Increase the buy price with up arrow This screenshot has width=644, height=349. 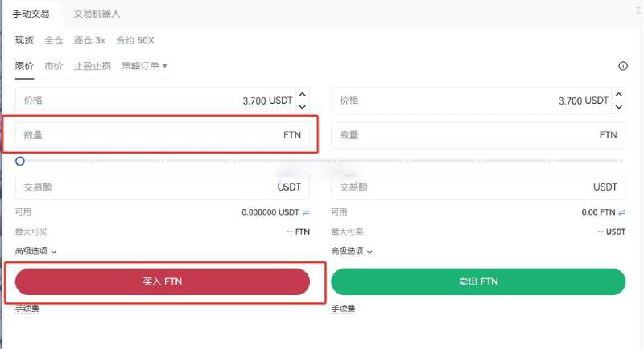[303, 95]
